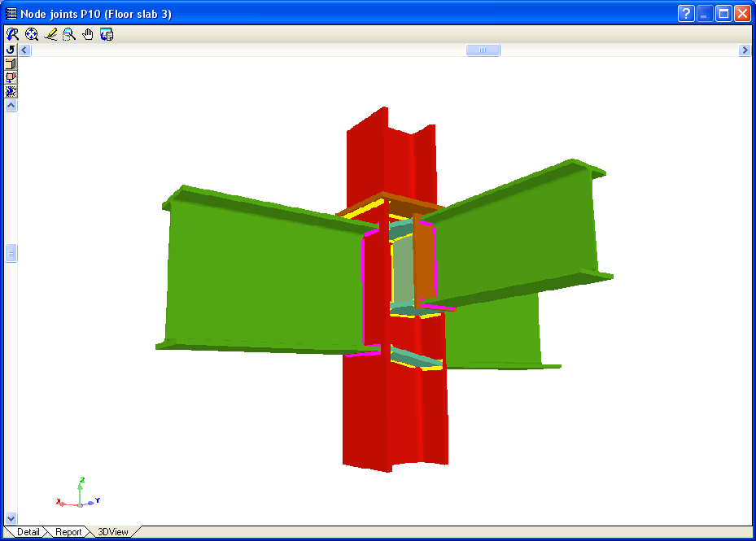Switch to the Detail tab
Viewport: 756px width, 541px height.
pyautogui.click(x=28, y=532)
